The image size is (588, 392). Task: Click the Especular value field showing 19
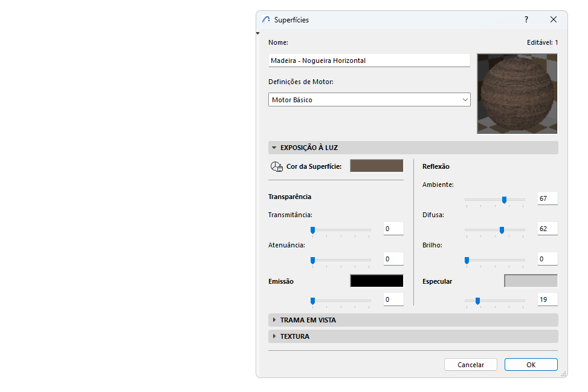(x=547, y=299)
